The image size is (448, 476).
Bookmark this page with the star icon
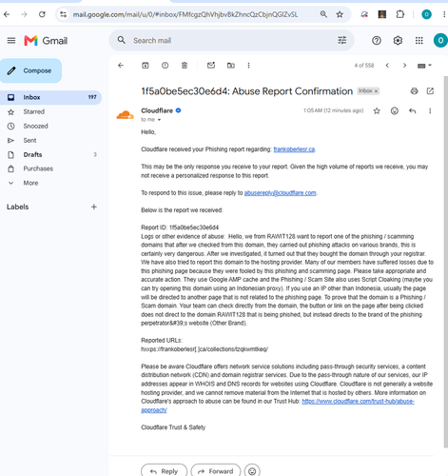(x=340, y=14)
